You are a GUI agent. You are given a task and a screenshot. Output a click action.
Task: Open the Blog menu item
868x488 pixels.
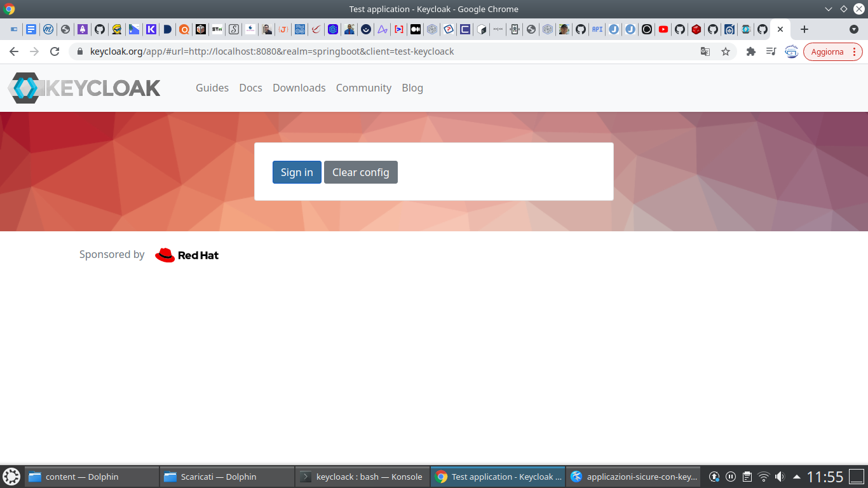tap(412, 88)
